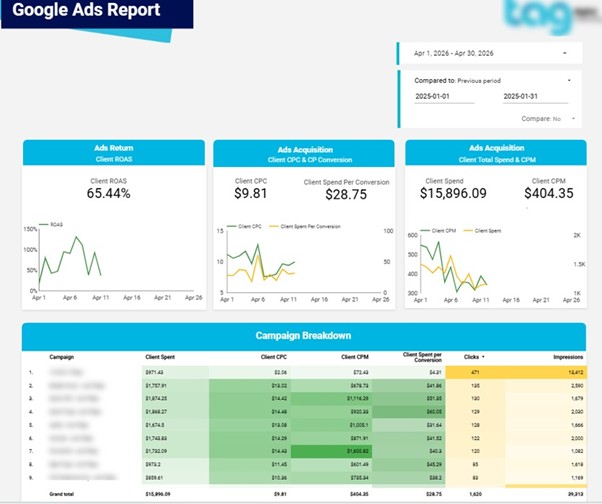
Task: Select the $973.2 Client Spent cell in row 8
Action: pos(175,464)
